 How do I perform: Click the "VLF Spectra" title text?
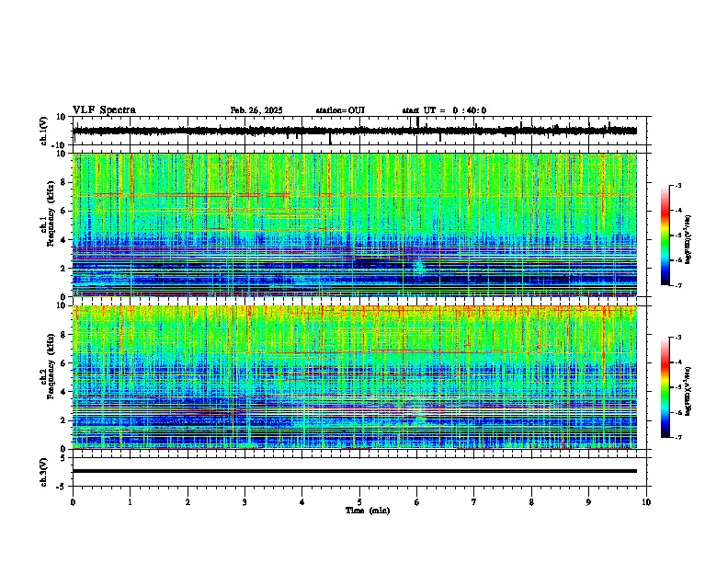(x=104, y=110)
